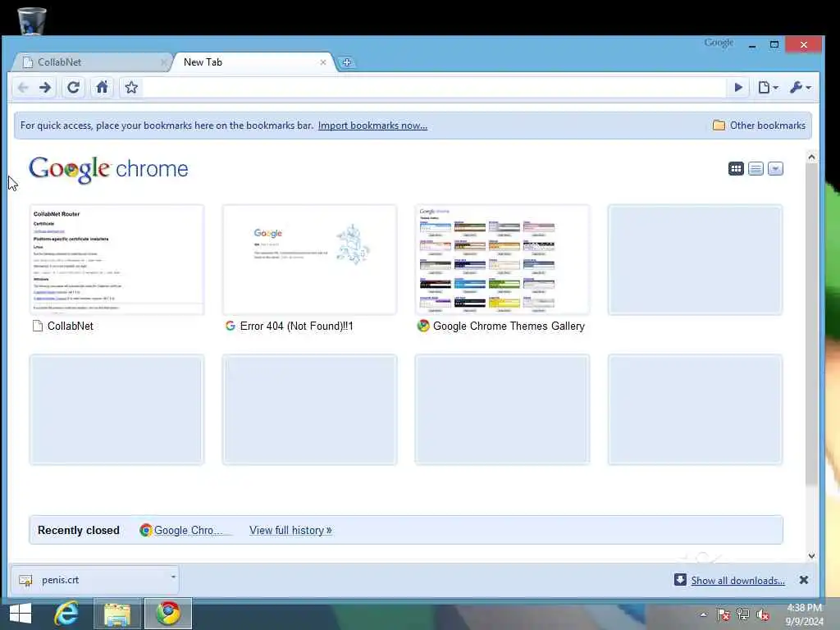Close the CollabNet tab
The width and height of the screenshot is (840, 630).
(x=163, y=62)
